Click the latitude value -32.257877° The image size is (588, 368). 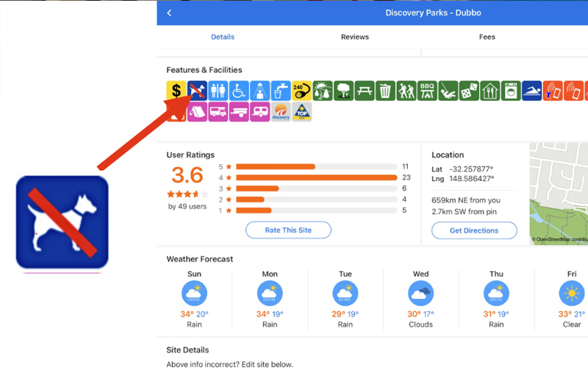[471, 169]
